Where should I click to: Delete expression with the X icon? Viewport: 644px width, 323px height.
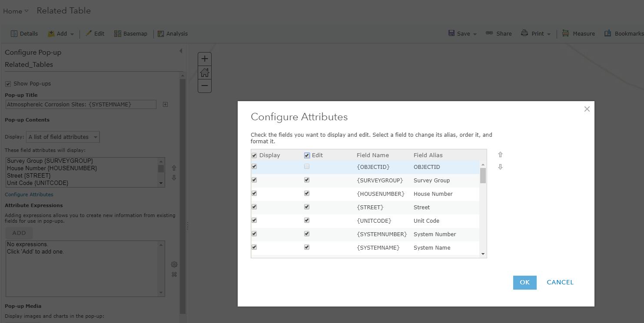coord(174,274)
